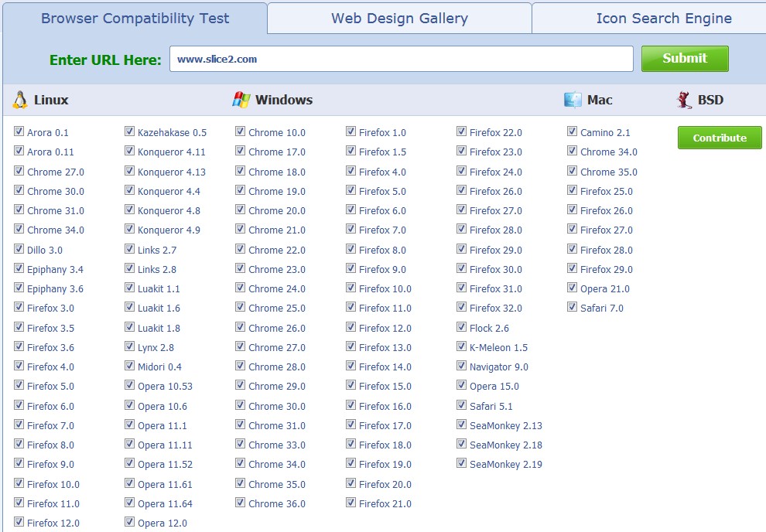Uncheck the Firefox 21.0 checkbox
The width and height of the screenshot is (766, 532).
tap(351, 502)
